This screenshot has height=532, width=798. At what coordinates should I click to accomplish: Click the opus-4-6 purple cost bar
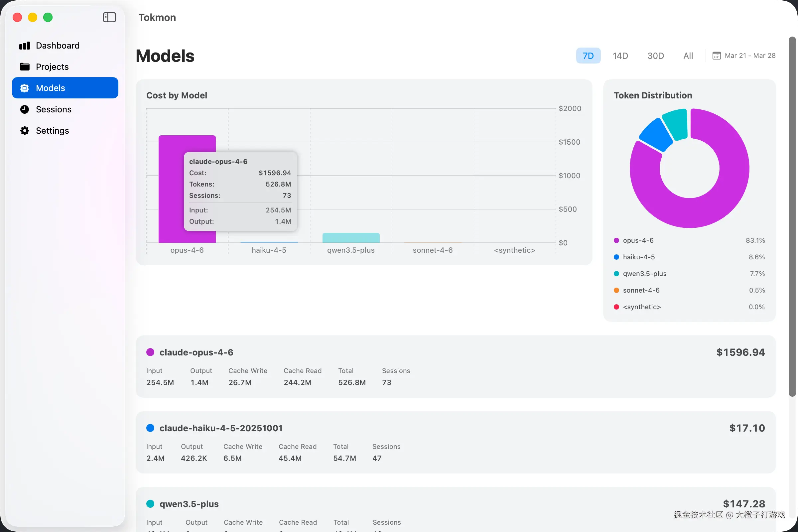(171, 190)
